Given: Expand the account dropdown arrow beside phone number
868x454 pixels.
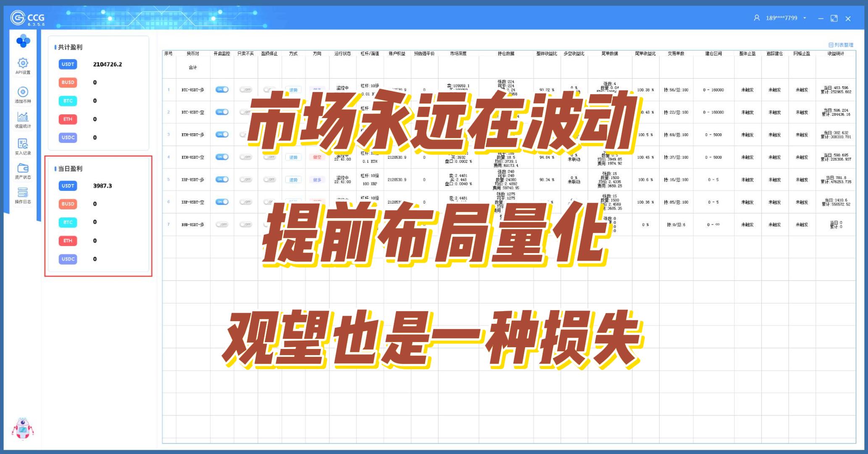Looking at the screenshot, I should [x=805, y=18].
